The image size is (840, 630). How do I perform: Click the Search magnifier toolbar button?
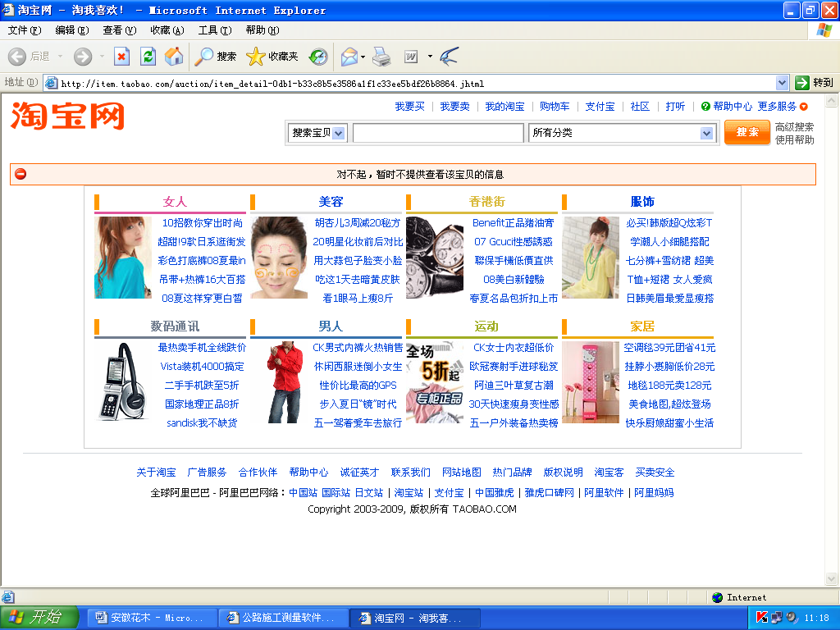216,57
